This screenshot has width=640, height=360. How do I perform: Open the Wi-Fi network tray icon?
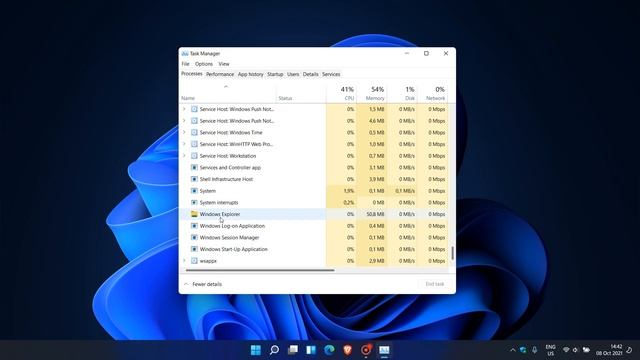click(x=566, y=350)
